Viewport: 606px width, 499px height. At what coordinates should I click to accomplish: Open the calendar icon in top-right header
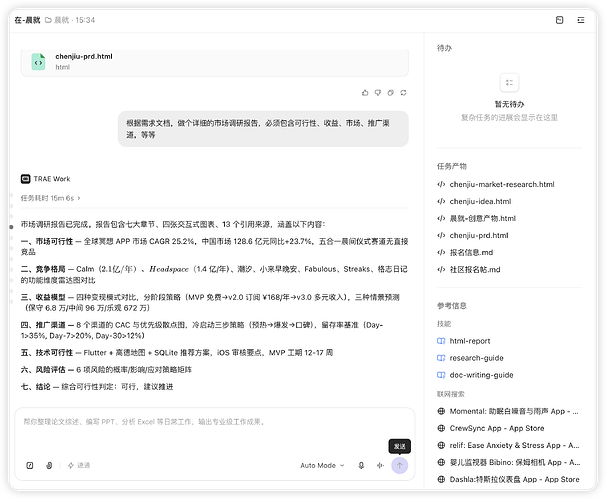(559, 20)
